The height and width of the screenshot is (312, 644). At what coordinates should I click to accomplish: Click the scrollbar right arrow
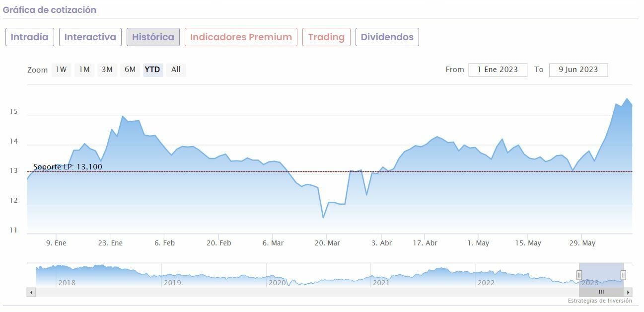(628, 292)
